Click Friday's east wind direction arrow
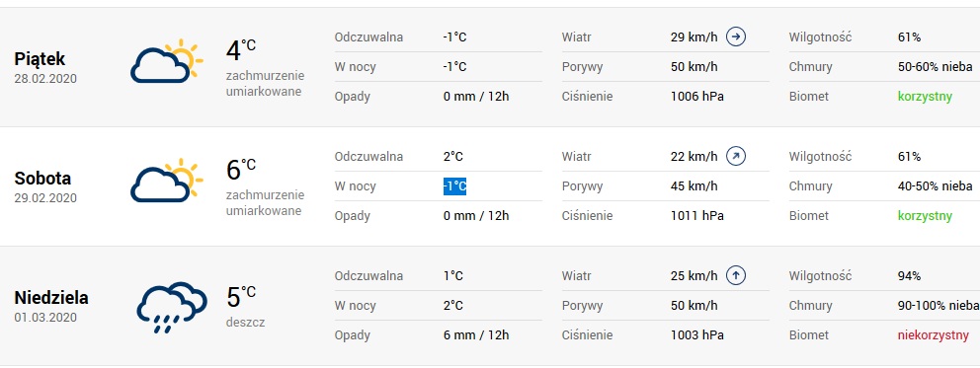The height and width of the screenshot is (368, 980). (x=736, y=37)
